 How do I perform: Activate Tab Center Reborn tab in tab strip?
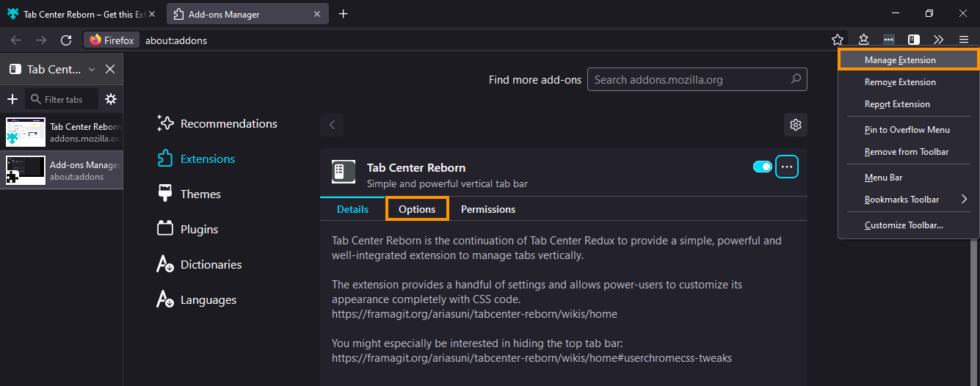coord(81,14)
